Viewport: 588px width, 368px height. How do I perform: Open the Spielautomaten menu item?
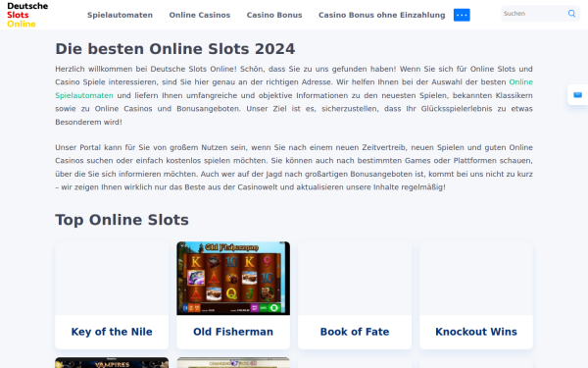click(120, 15)
